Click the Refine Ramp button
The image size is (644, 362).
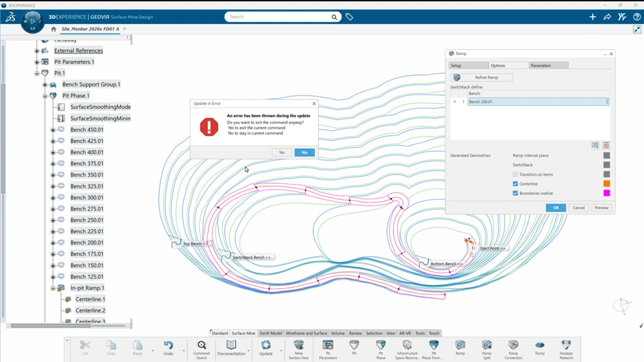(482, 77)
